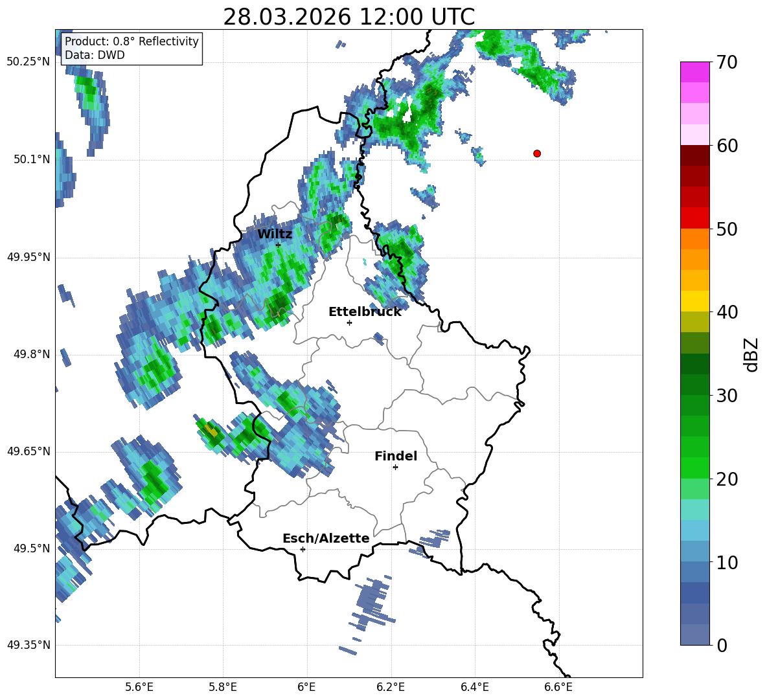Click the 50 colorbar tick label
Viewport: 767px width, 700px height.
[x=727, y=229]
